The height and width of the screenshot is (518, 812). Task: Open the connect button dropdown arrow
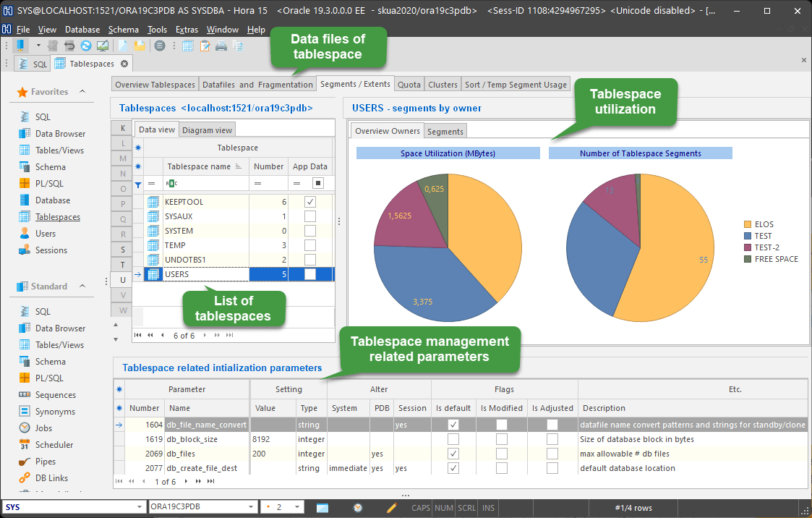(38, 45)
